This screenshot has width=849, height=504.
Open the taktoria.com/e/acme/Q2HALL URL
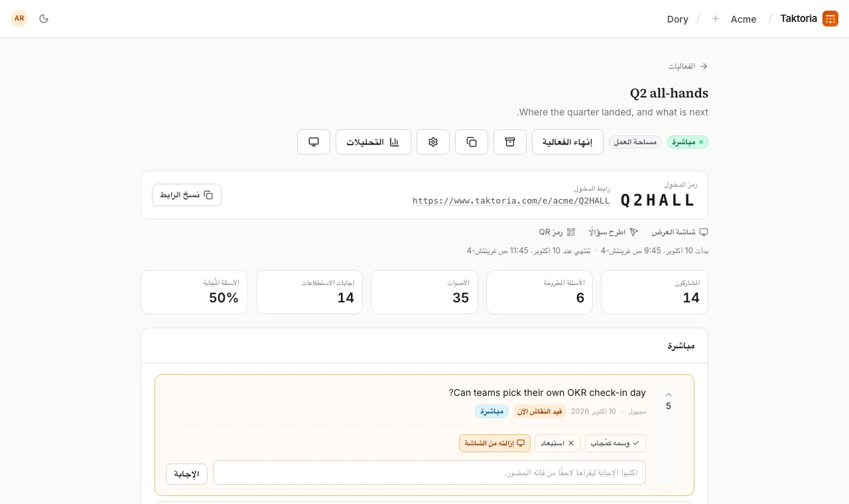511,201
